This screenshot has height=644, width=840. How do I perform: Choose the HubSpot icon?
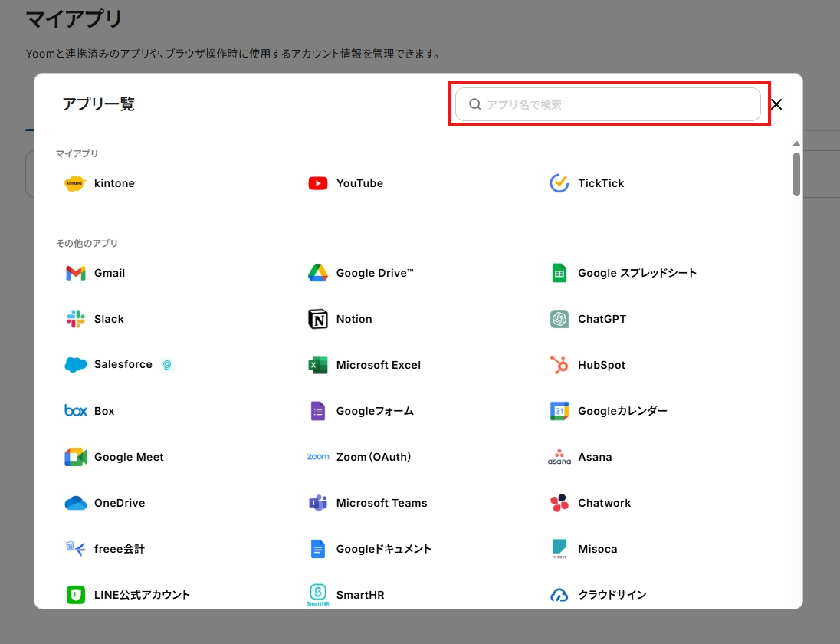(559, 365)
